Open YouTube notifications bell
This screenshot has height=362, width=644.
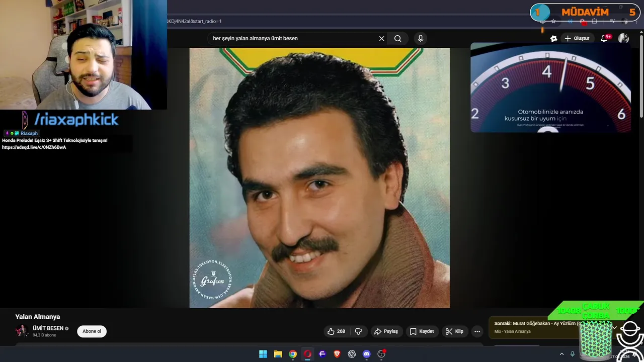pyautogui.click(x=606, y=38)
